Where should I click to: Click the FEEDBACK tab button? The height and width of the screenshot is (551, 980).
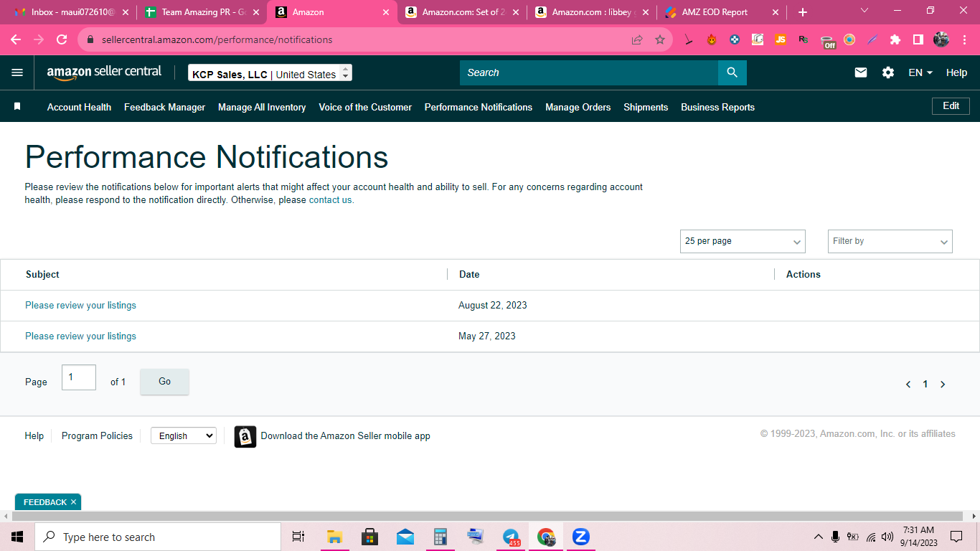pos(48,502)
